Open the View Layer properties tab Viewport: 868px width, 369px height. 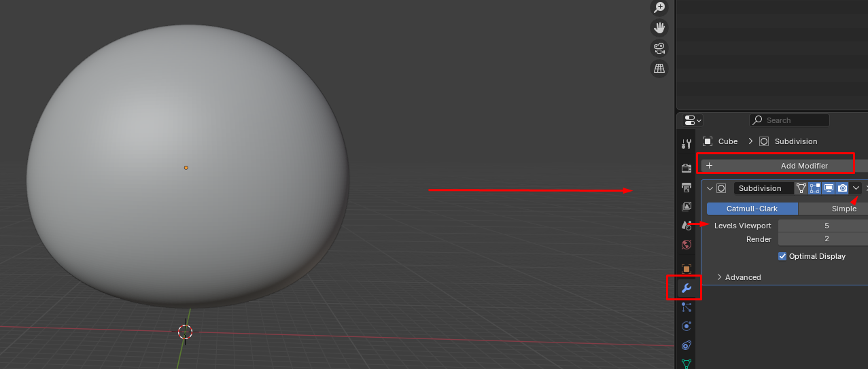[687, 206]
